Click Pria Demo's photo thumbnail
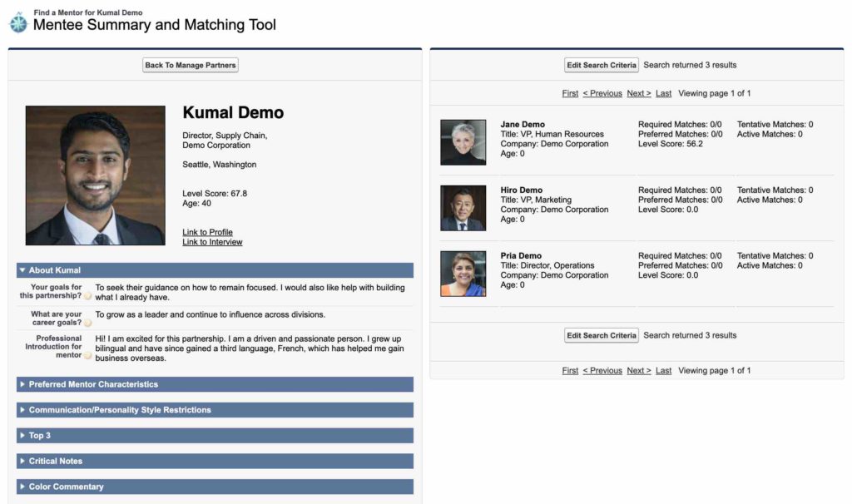This screenshot has height=504, width=852. pos(463,274)
